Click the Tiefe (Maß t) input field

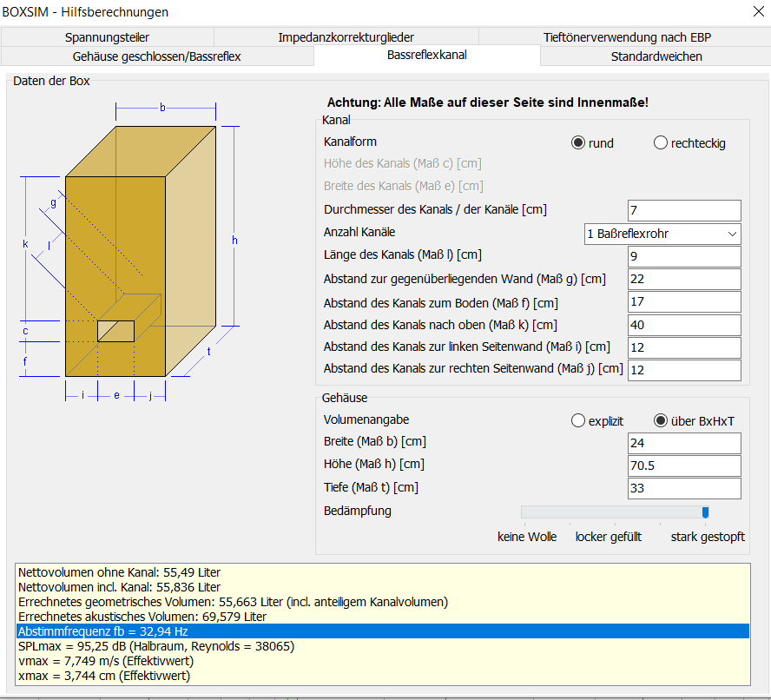tap(684, 488)
